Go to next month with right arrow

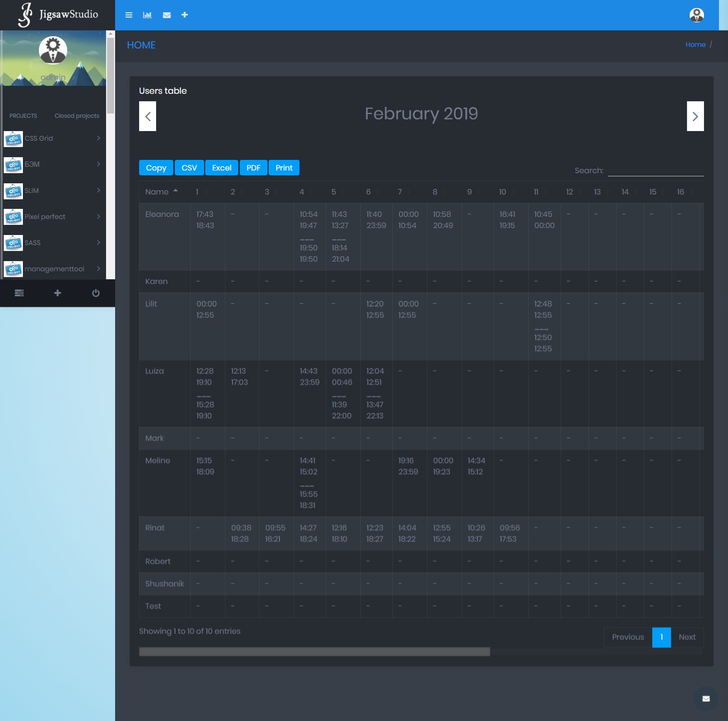tap(695, 116)
